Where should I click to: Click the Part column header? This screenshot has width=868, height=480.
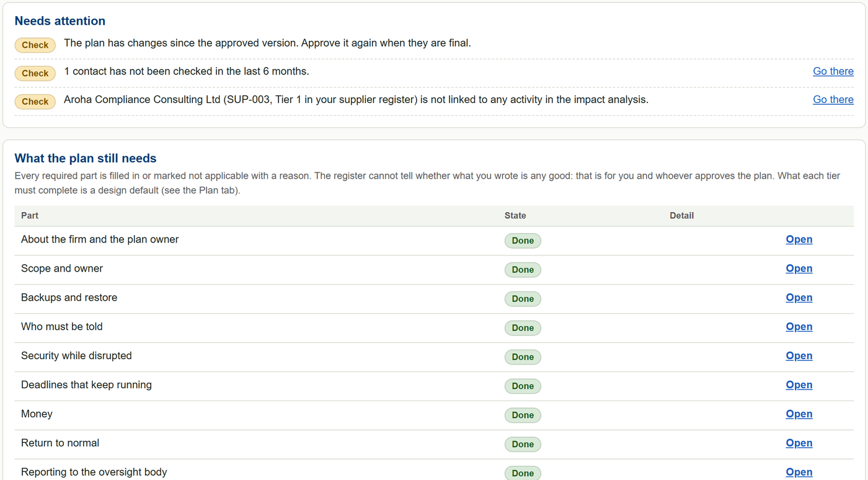pos(30,216)
